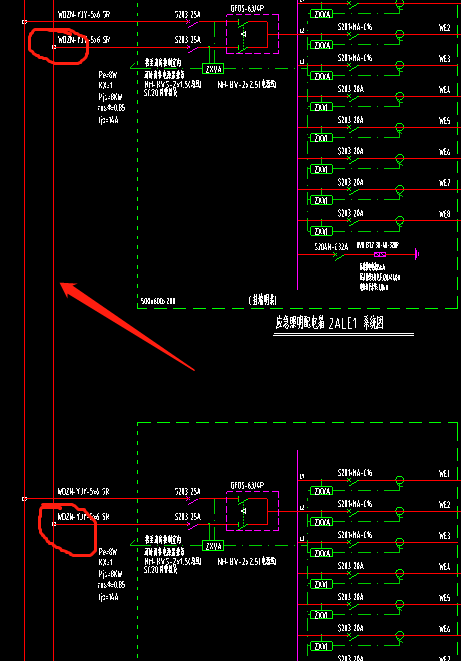Image resolution: width=461 pixels, height=661 pixels.
Task: Select Pe=8kW text in upper diagram
Action: [x=108, y=75]
